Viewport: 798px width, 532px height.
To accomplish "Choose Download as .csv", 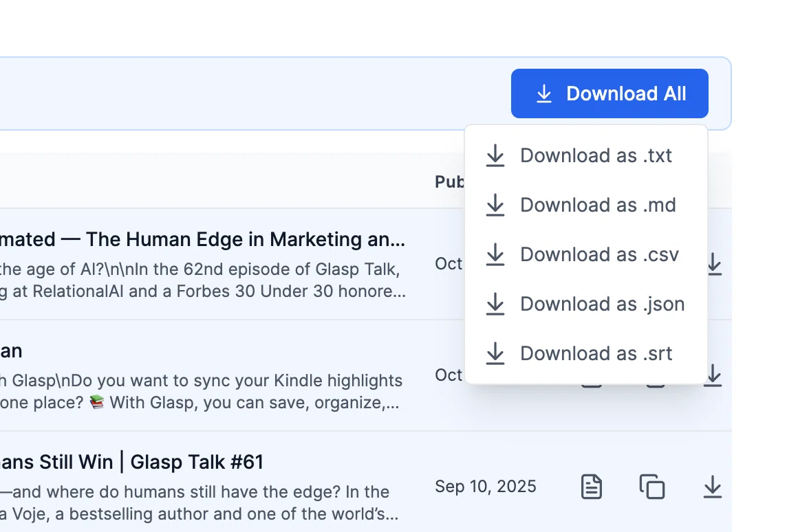I will tap(586, 254).
